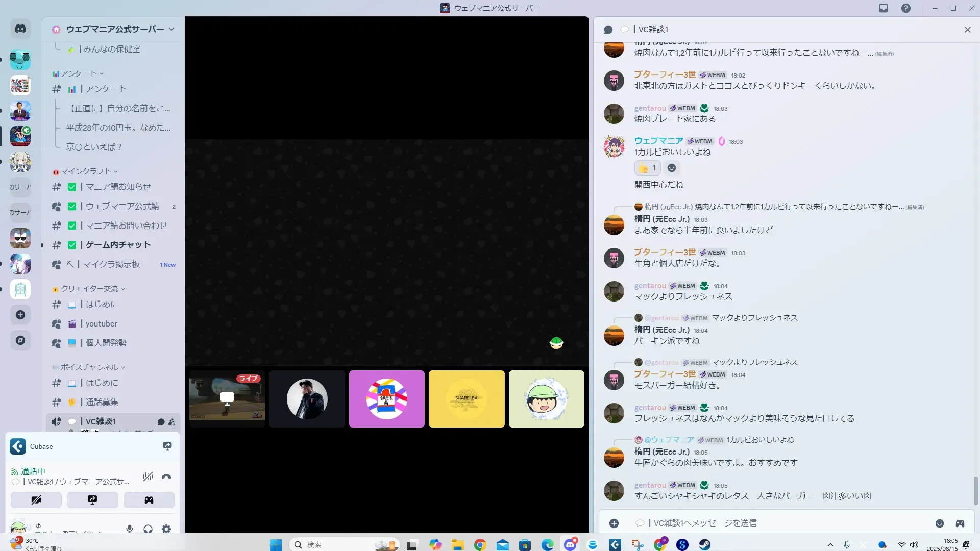This screenshot has height=551, width=980.
Task: Turn on camera in voice panel
Action: [x=36, y=500]
